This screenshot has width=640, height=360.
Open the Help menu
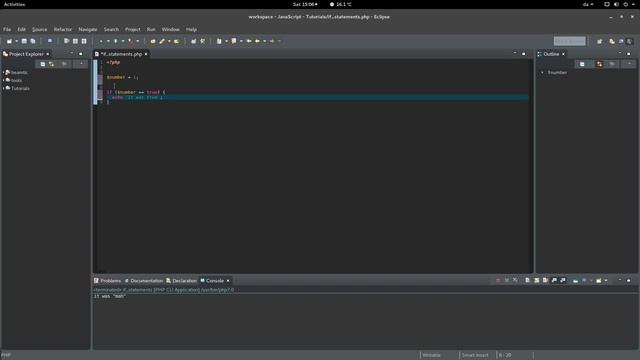pyautogui.click(x=191, y=29)
